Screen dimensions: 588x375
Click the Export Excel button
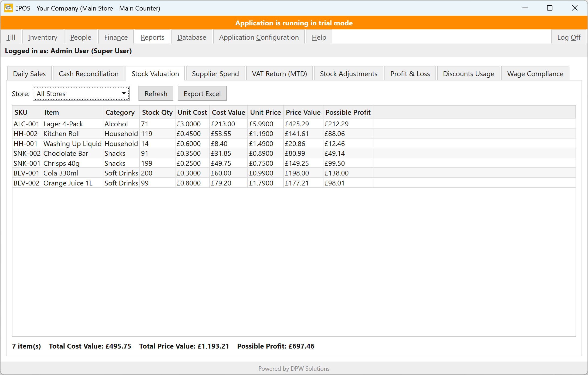[202, 94]
